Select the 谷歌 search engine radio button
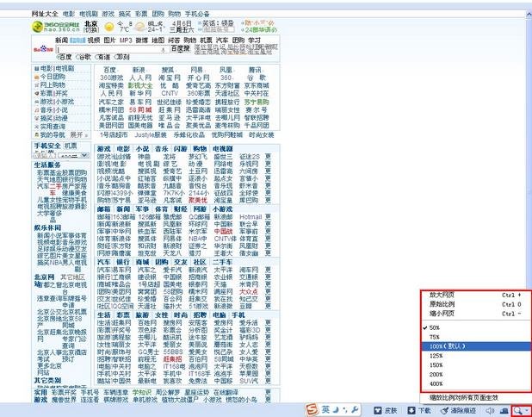The height and width of the screenshot is (417, 532). coord(77,57)
